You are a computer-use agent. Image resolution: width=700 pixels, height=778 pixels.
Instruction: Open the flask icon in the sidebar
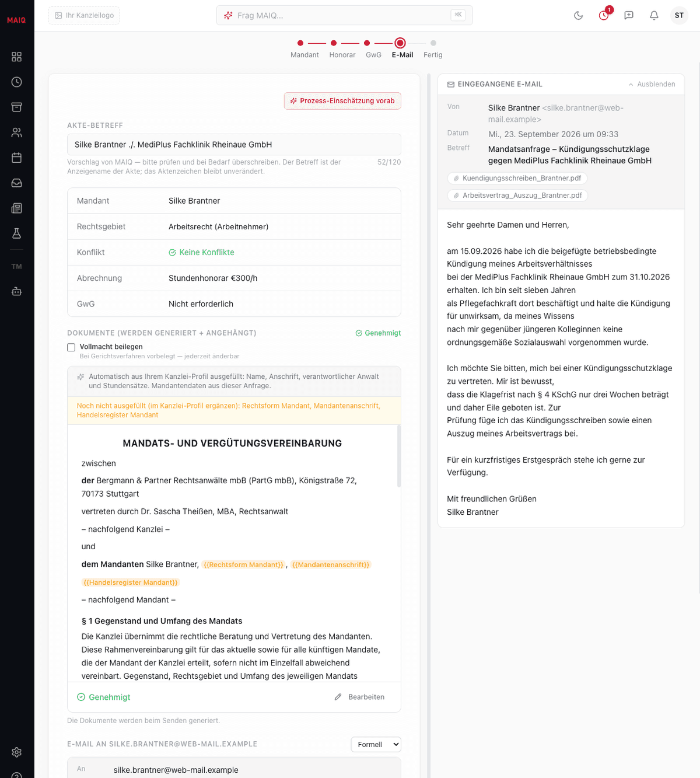(x=16, y=233)
